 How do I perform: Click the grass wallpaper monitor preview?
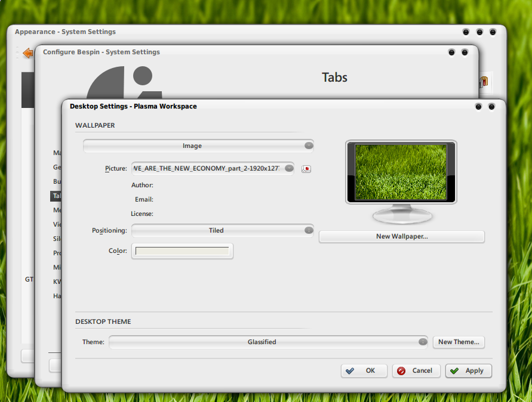[x=401, y=172]
